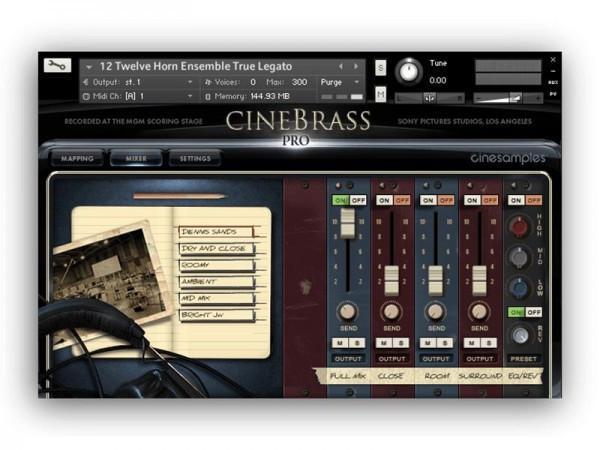Switch to the Mapping tab
600x450 pixels.
pyautogui.click(x=77, y=158)
